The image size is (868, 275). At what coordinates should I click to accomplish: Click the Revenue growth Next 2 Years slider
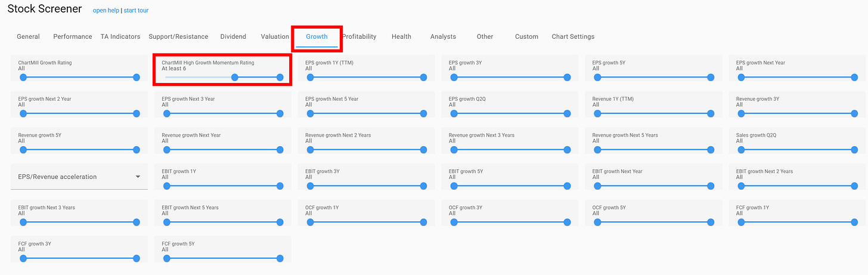pos(367,150)
